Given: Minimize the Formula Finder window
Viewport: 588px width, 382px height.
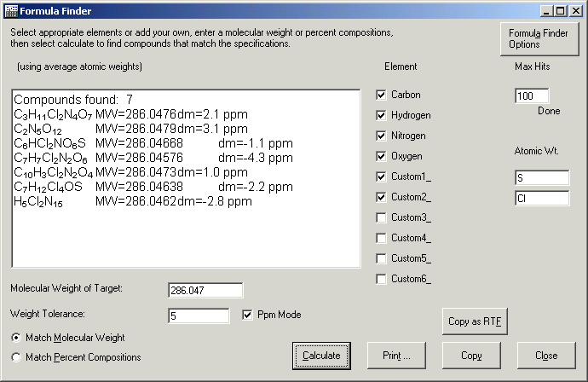Looking at the screenshot, I should 546,11.
